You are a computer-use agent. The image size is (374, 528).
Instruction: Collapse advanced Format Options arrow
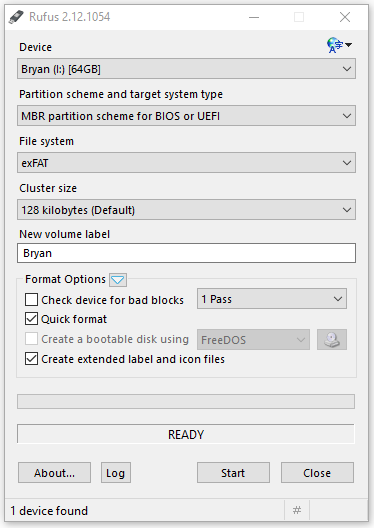pyautogui.click(x=118, y=280)
